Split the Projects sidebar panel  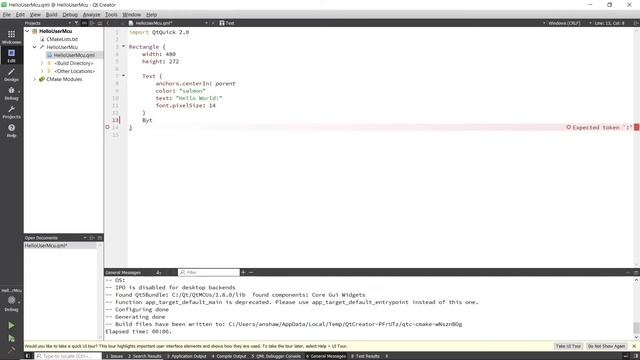tap(92, 23)
